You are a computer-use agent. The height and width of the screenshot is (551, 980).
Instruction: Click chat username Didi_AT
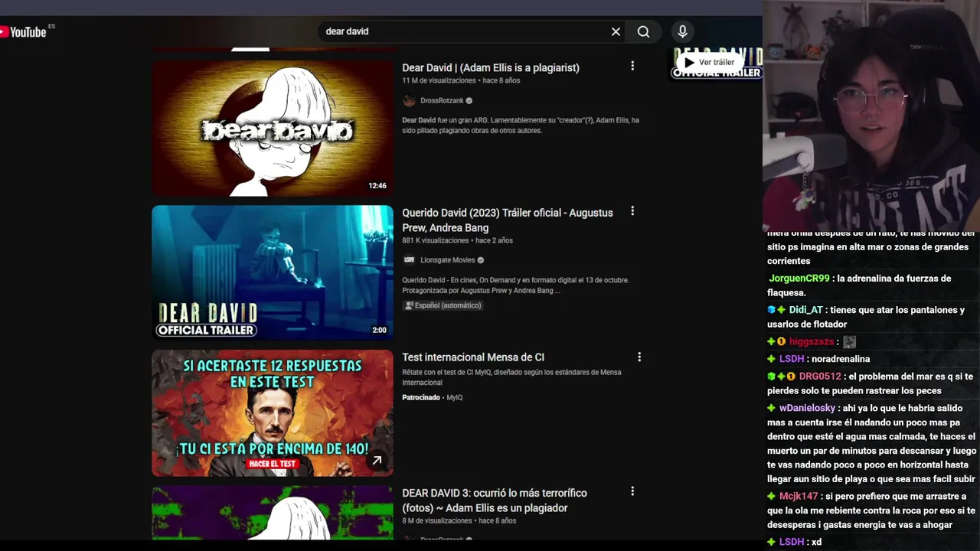(805, 310)
